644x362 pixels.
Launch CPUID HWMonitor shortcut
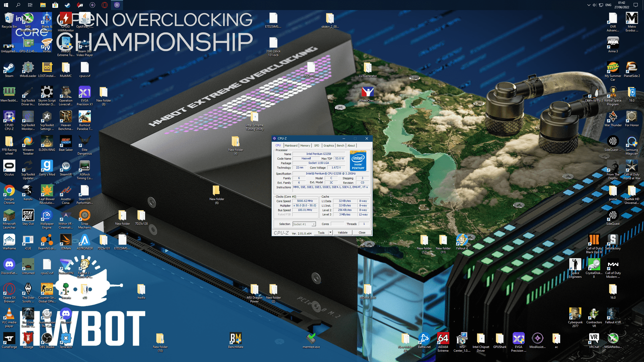point(66,22)
